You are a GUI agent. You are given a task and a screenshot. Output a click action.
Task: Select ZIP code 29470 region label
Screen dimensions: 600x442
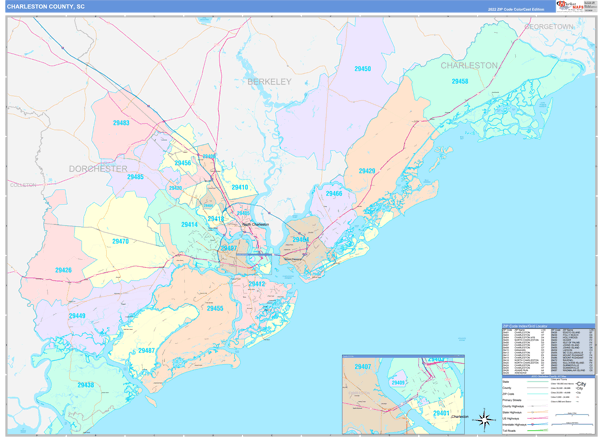[x=121, y=241]
